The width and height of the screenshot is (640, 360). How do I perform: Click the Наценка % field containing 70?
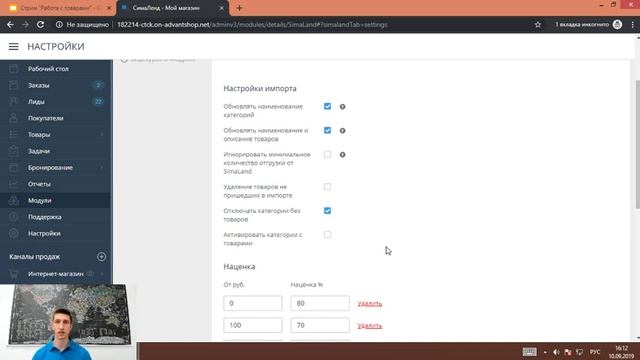pyautogui.click(x=320, y=325)
